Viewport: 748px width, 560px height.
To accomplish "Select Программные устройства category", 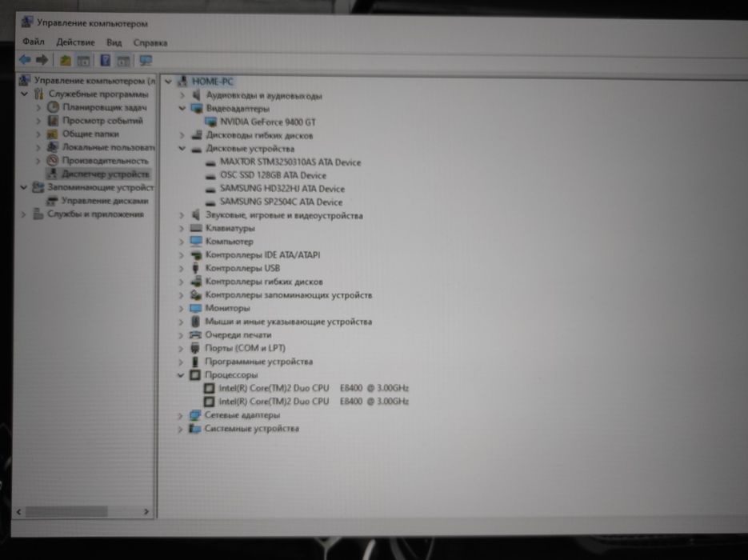I will (259, 362).
